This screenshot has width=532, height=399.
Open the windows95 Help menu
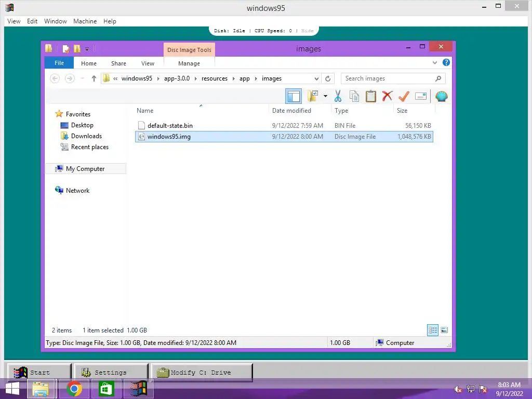pos(110,21)
